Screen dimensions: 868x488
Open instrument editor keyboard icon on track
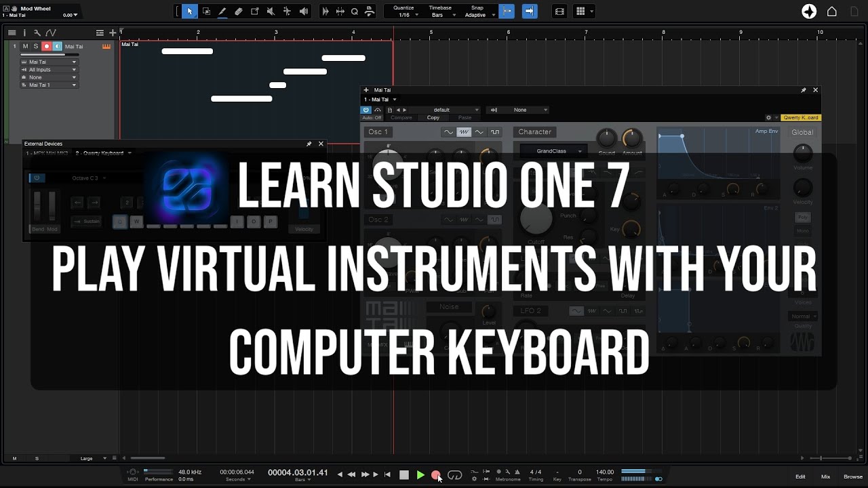[106, 46]
